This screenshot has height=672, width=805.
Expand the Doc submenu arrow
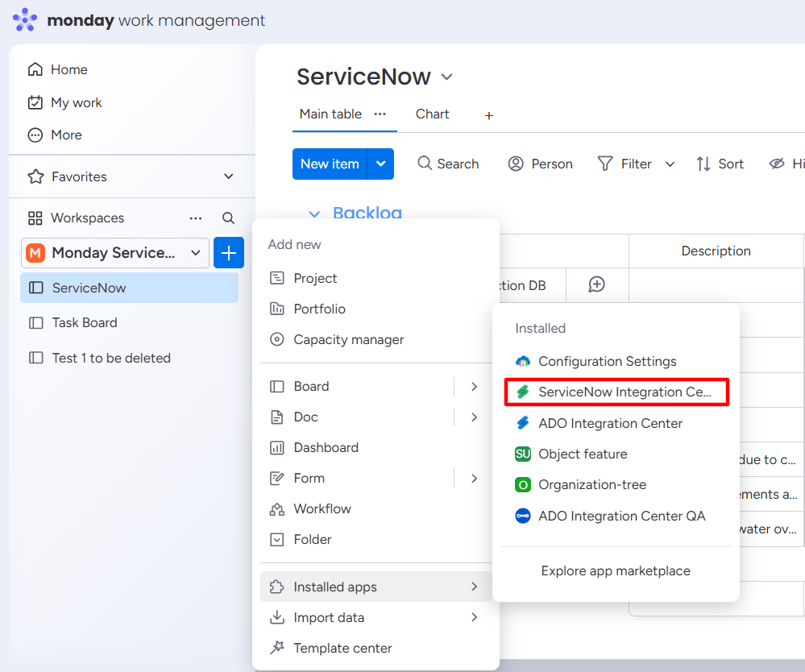tap(474, 417)
